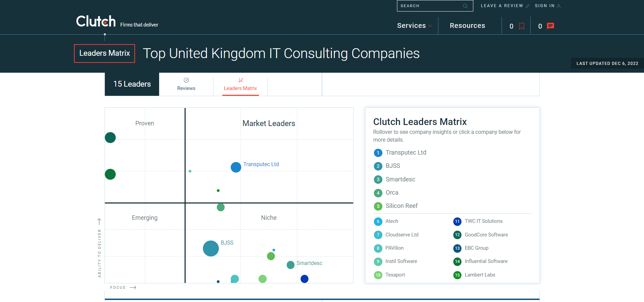The height and width of the screenshot is (302, 644).
Task: Click Smartdesc label in the chart
Action: [x=309, y=263]
